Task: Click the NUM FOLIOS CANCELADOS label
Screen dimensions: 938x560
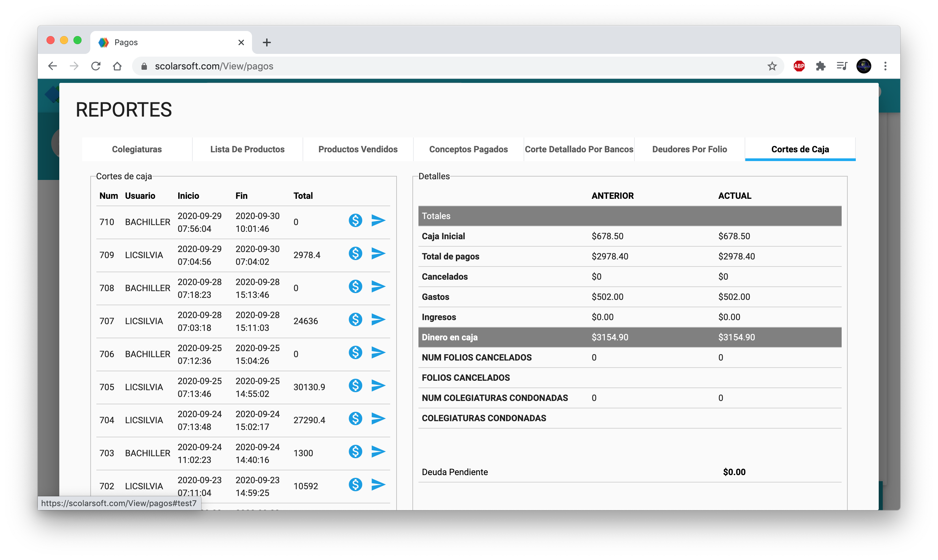Action: click(x=476, y=358)
